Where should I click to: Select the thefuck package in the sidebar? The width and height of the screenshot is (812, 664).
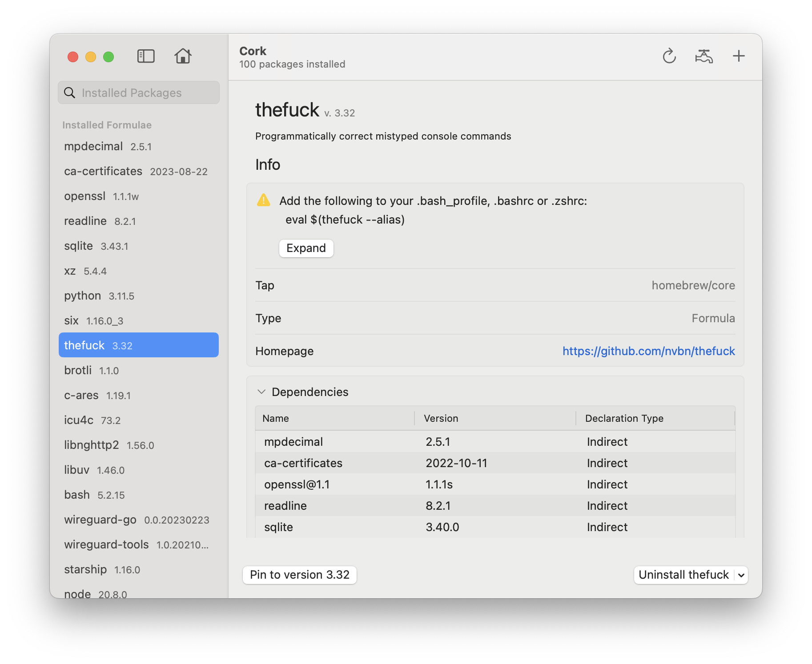pos(138,345)
